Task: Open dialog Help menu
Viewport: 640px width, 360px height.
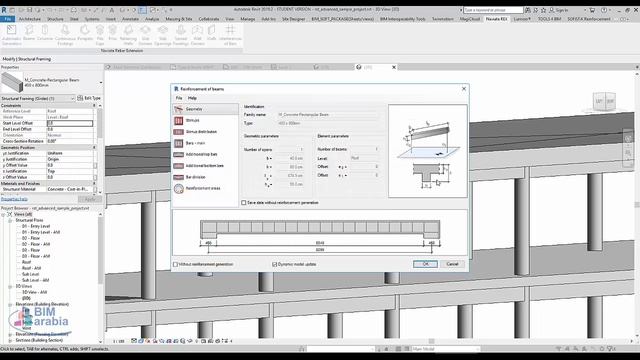Action: tap(192, 98)
